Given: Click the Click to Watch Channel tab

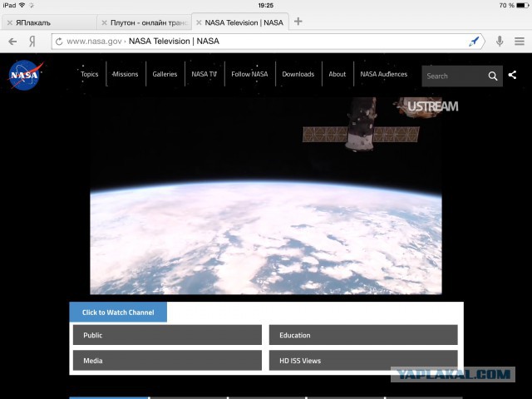Looking at the screenshot, I should 118,313.
